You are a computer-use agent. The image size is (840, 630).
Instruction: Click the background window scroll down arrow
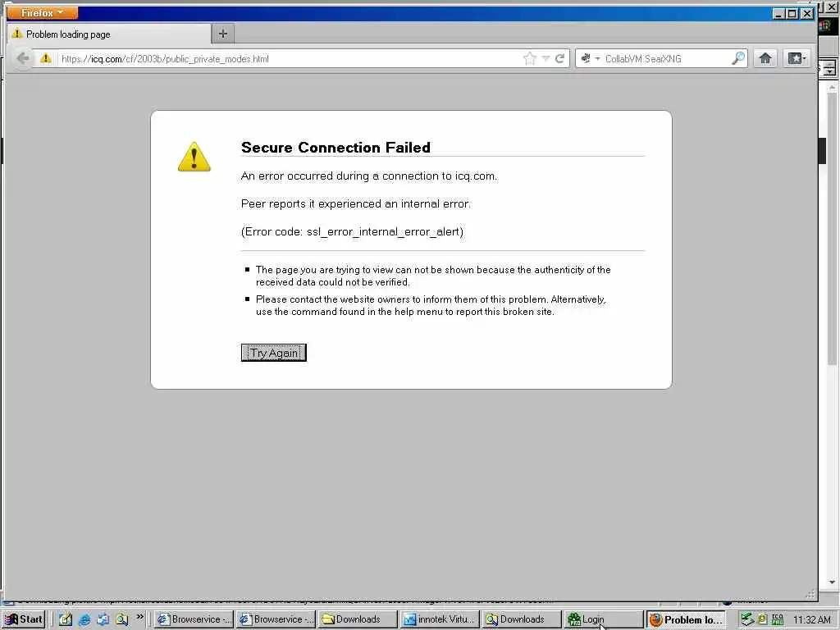[x=832, y=582]
